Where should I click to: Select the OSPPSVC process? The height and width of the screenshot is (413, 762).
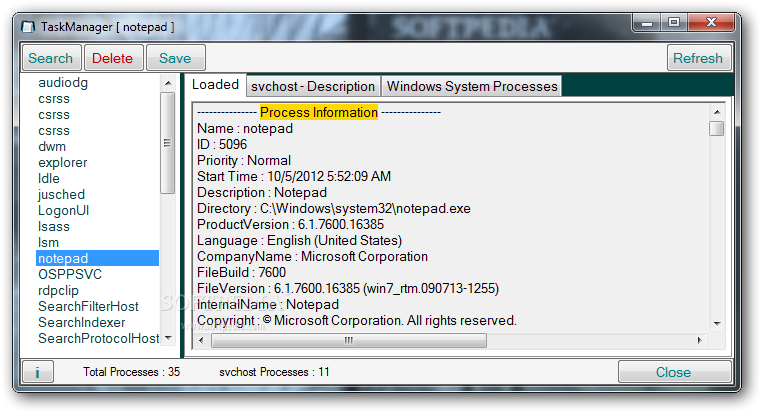[70, 275]
